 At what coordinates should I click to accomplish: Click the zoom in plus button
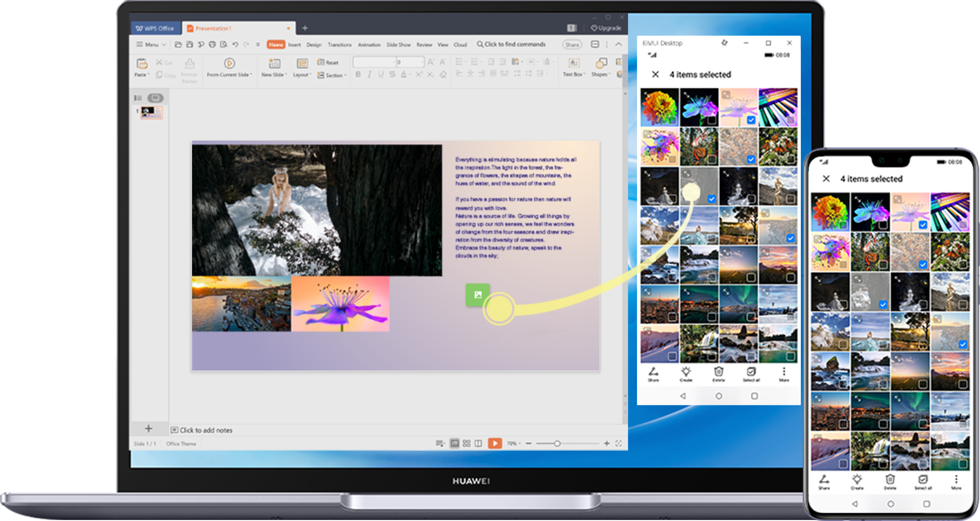[606, 443]
